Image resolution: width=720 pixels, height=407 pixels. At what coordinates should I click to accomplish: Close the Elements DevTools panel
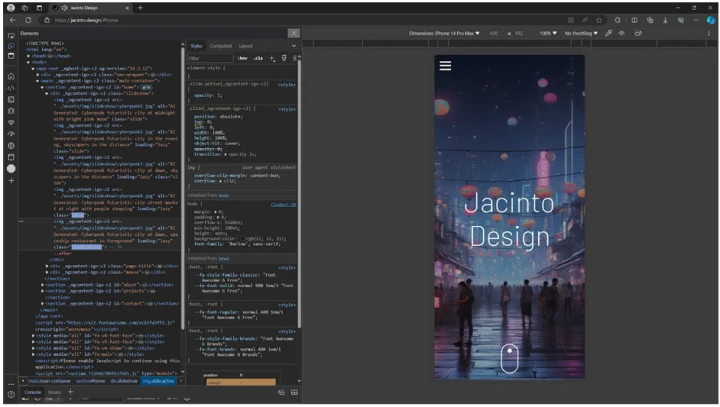[294, 33]
